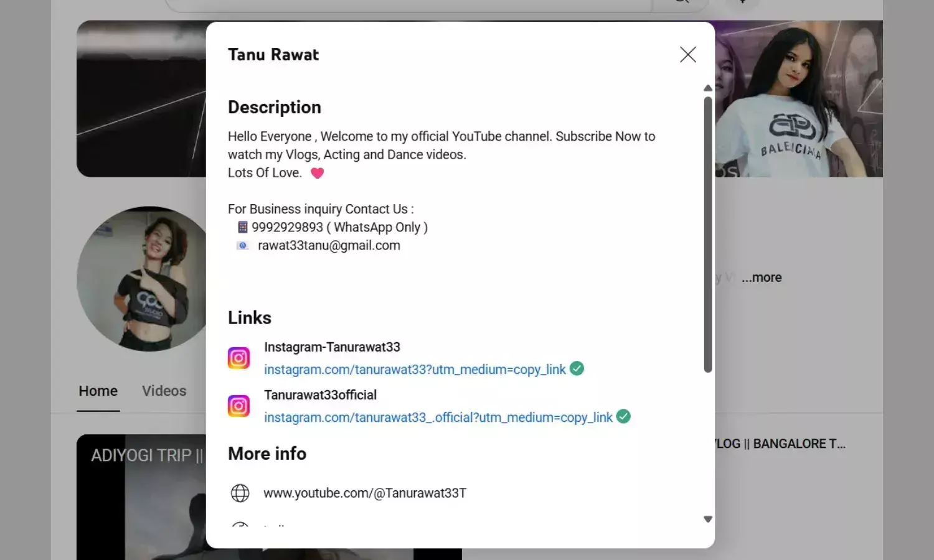The image size is (934, 560).
Task: Click the www.youtube.com/@Tanurawat33T channel URL
Action: pos(365,493)
